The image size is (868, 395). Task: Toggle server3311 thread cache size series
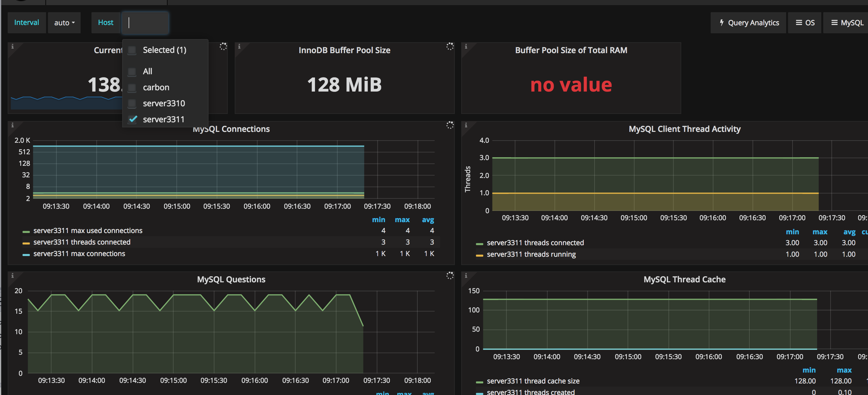[x=533, y=381]
